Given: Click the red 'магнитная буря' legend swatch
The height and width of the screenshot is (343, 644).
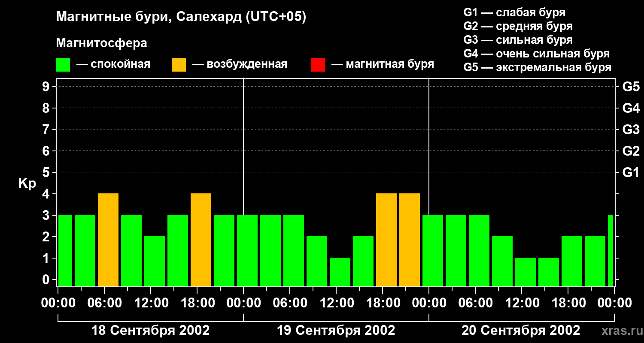Looking at the screenshot, I should [x=318, y=64].
